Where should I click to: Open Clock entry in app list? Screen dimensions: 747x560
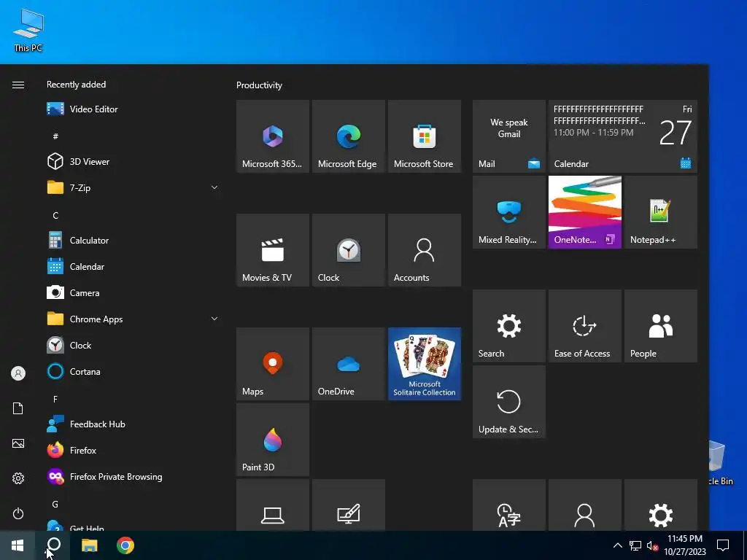131,345
